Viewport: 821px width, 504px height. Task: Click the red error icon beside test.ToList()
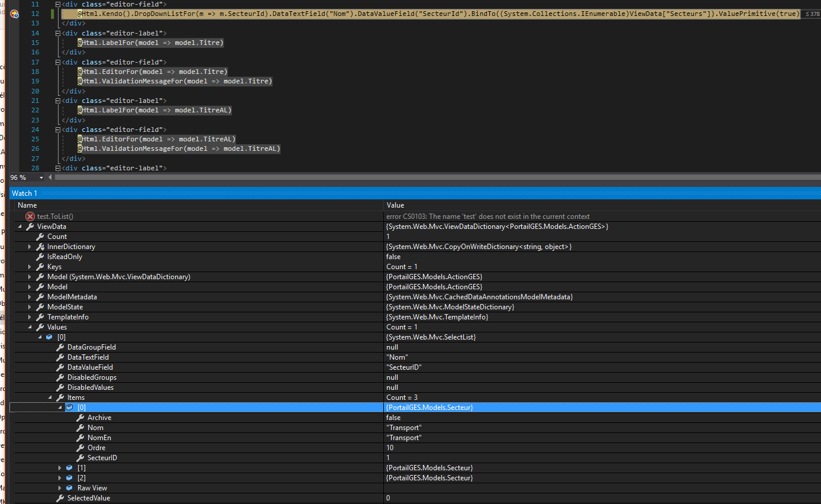click(x=30, y=217)
